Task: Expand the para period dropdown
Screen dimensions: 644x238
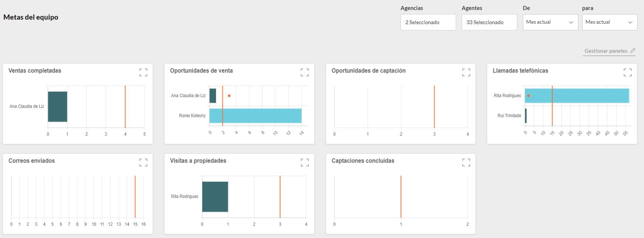Action: tap(610, 22)
